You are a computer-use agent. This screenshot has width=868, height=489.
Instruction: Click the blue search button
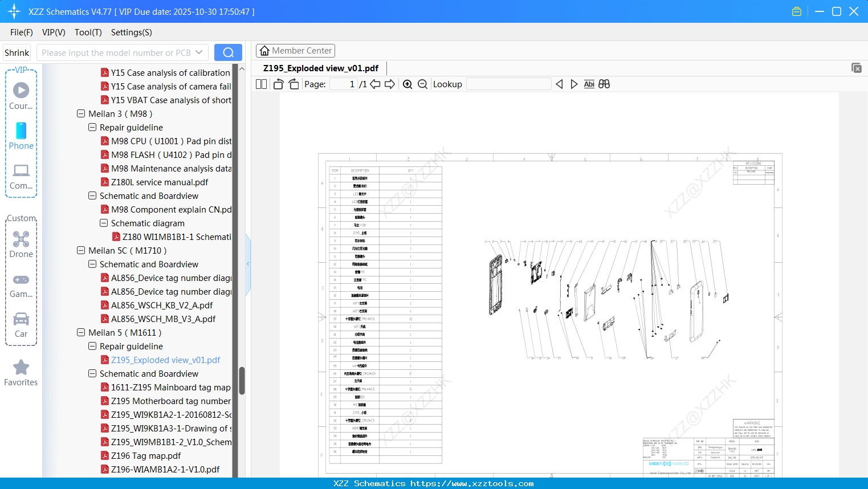(228, 52)
